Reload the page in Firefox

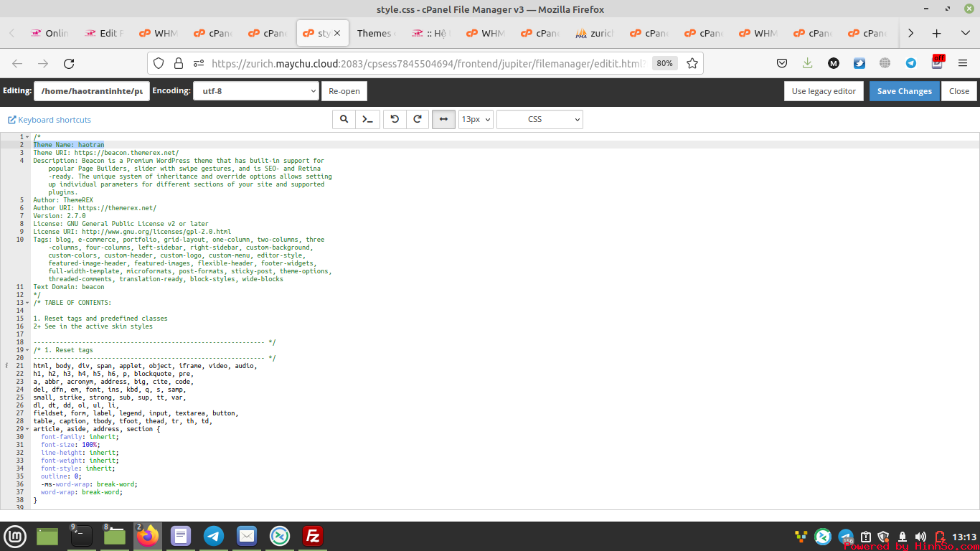coord(69,63)
